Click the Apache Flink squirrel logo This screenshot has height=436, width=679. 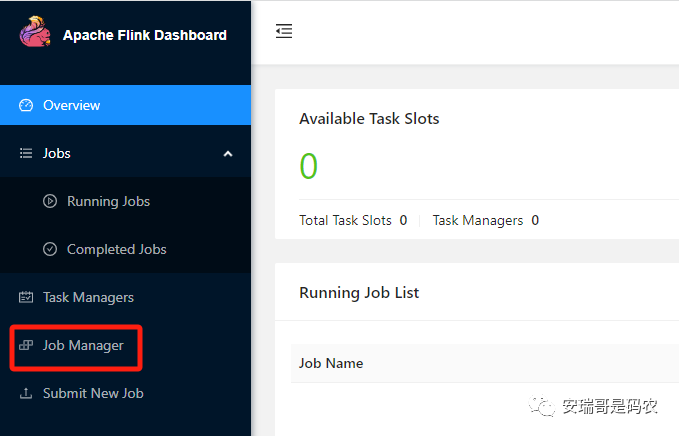point(34,33)
